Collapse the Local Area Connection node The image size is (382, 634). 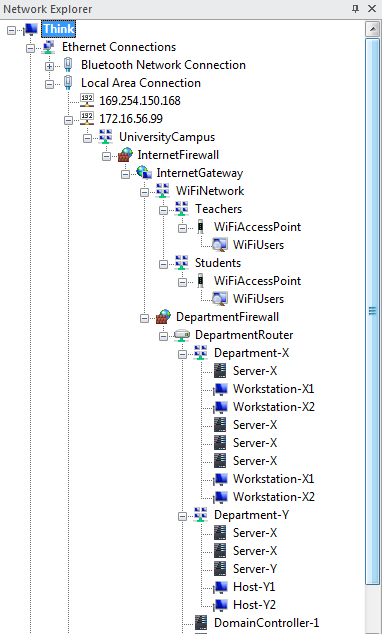click(x=49, y=85)
